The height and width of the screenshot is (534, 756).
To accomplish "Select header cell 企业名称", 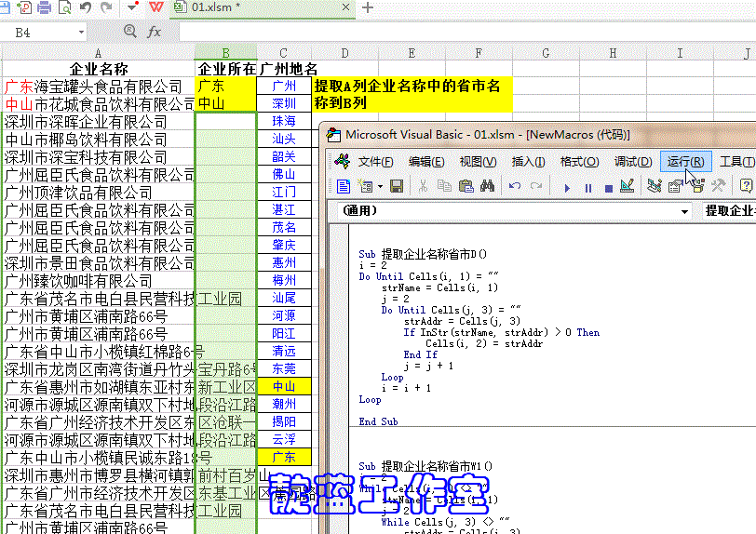I will [x=99, y=69].
